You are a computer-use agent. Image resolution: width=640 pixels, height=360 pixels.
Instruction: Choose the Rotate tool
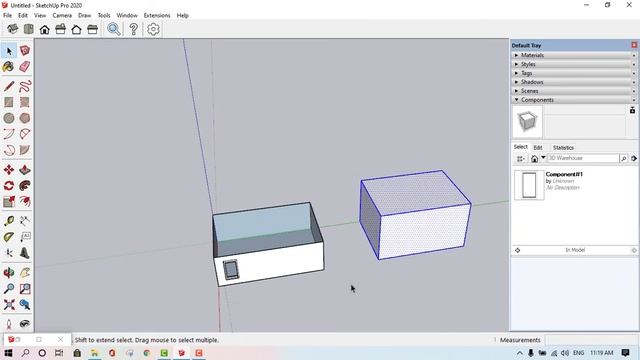point(9,185)
